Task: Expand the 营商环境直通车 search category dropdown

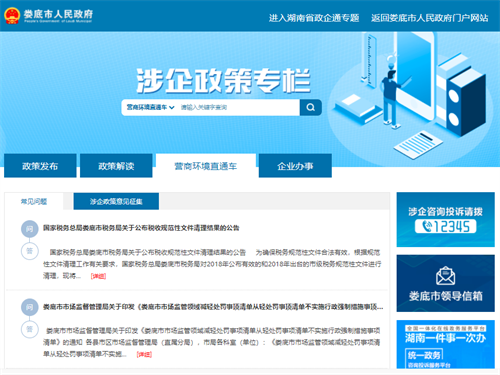Action: tap(150, 107)
